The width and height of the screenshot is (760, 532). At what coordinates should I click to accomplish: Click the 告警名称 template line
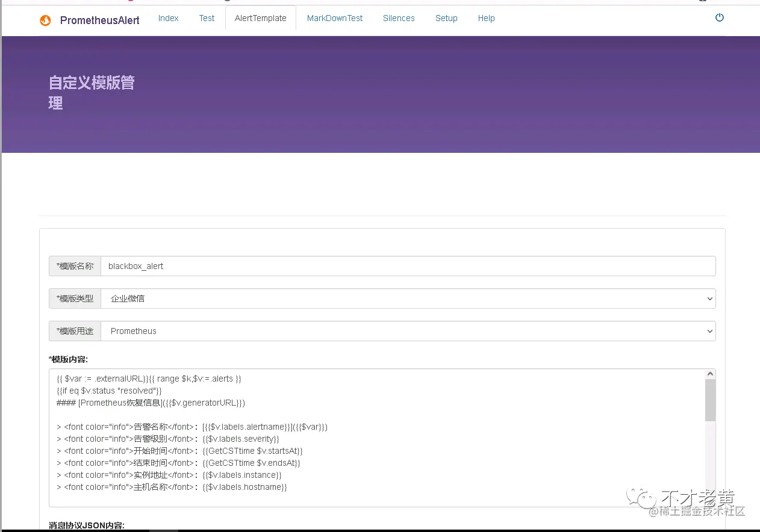click(x=192, y=427)
